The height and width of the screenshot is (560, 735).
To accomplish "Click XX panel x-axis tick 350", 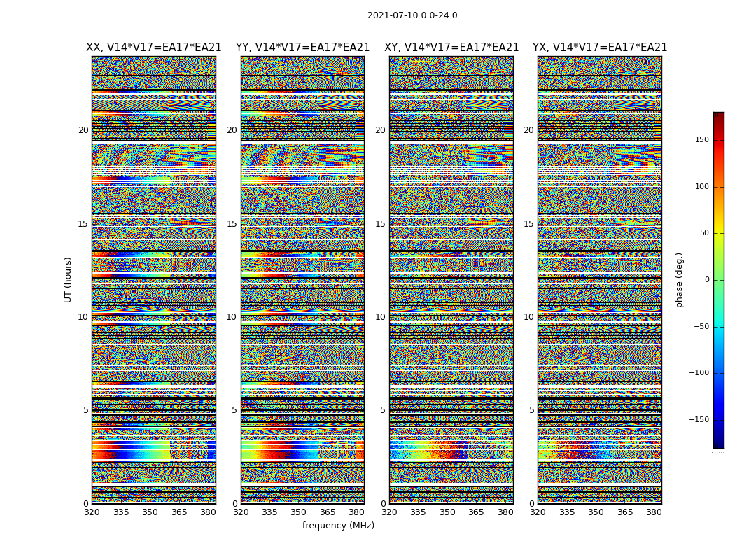I will click(150, 512).
